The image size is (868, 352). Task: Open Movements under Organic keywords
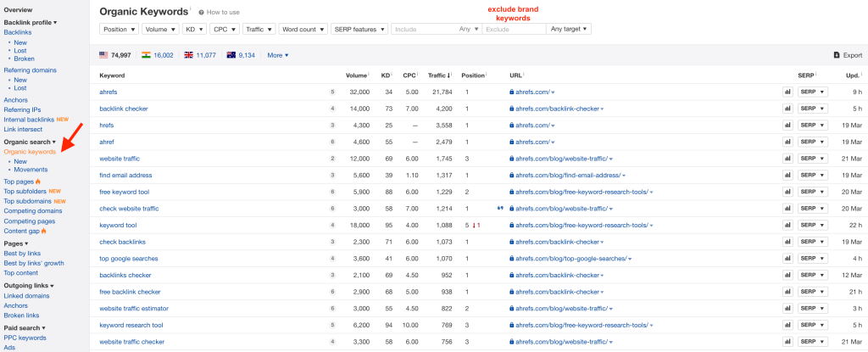click(x=31, y=170)
